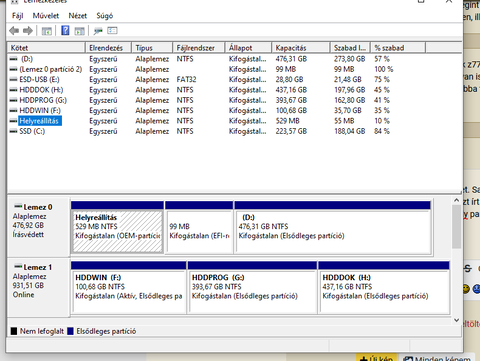Viewport: 480px width, 361px height.
Task: Select the ESD-USB (E:) volume name
Action: (x=39, y=80)
